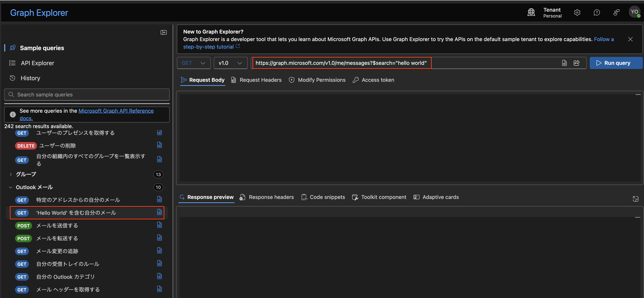Click the magnifier icon in sample search
This screenshot has height=298, width=644.
pyautogui.click(x=11, y=95)
